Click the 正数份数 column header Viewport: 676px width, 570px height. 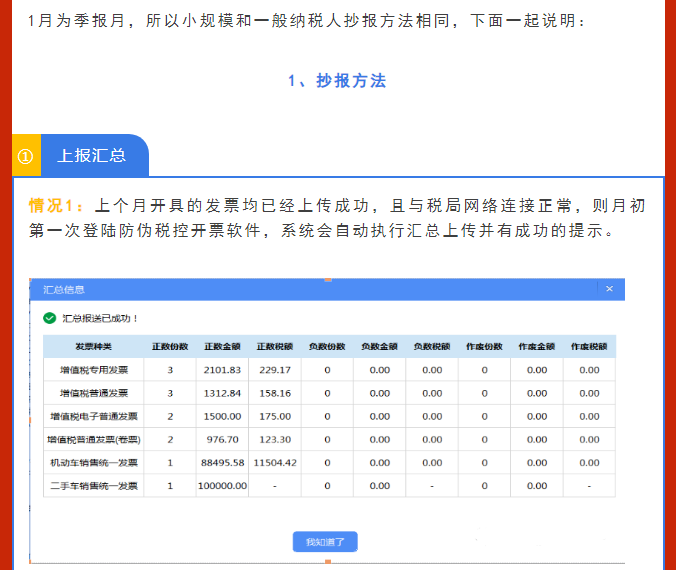point(170,346)
